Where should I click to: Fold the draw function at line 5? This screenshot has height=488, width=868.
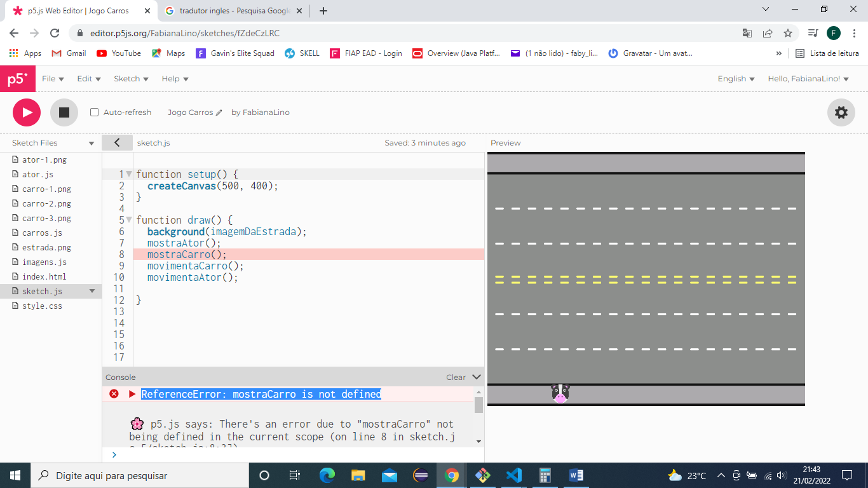tap(130, 220)
